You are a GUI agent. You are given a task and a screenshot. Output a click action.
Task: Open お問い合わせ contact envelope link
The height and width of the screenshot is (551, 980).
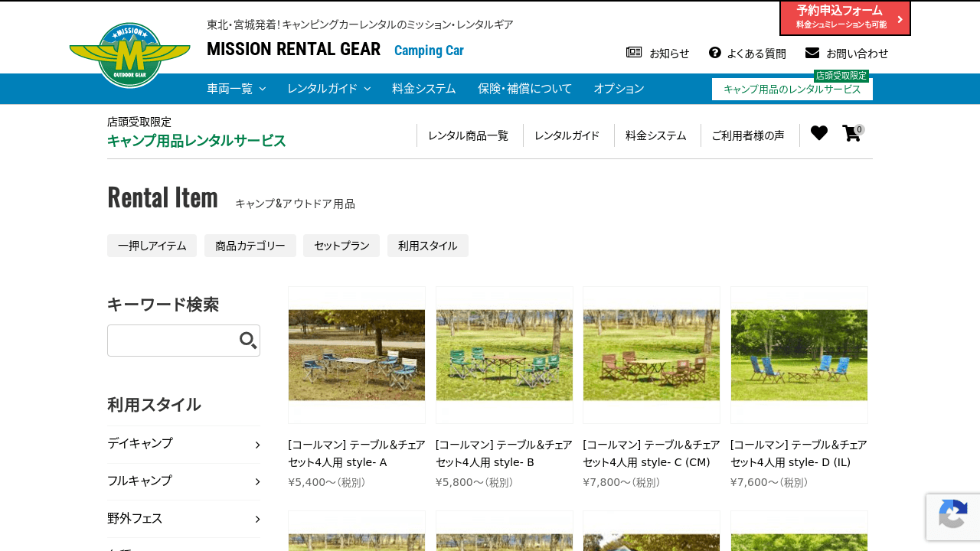point(847,53)
